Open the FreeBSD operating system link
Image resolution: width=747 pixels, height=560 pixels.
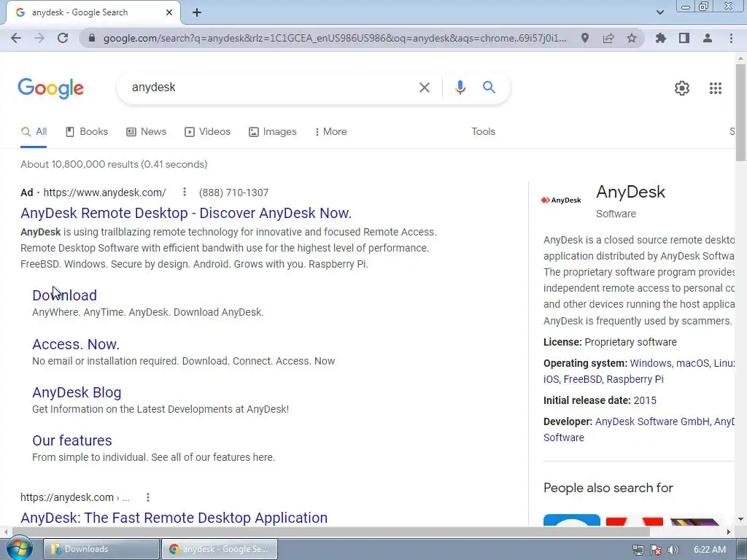(583, 379)
